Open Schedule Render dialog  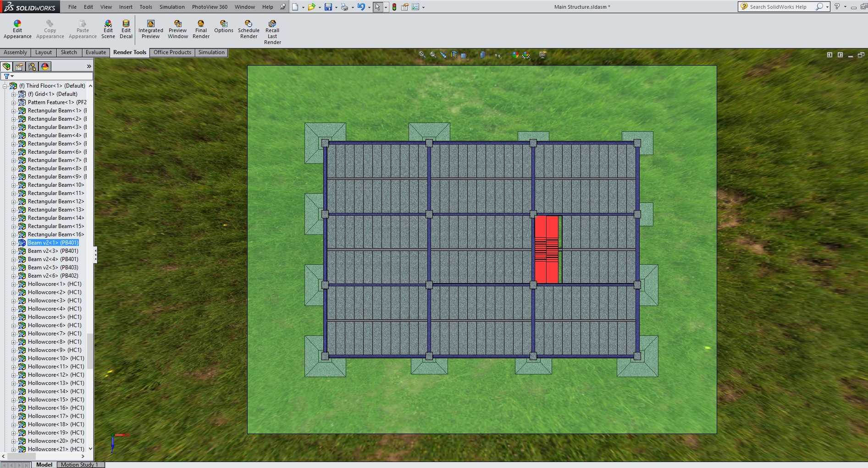[x=249, y=29]
